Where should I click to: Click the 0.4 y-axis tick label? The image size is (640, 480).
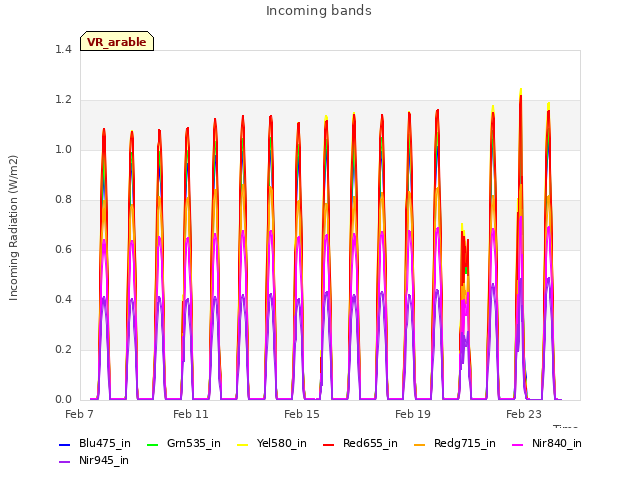click(63, 300)
